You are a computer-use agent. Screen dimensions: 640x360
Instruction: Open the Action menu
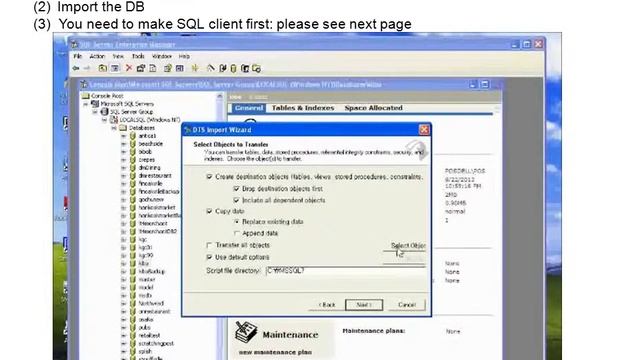pos(97,56)
